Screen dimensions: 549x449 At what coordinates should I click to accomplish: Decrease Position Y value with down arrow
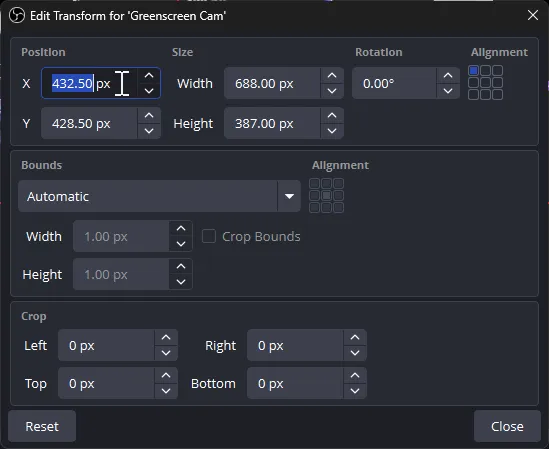tap(149, 131)
